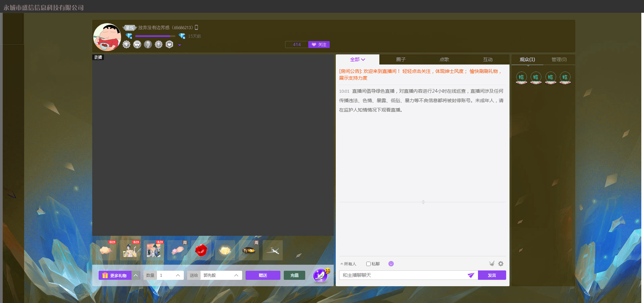Switch to the 管理(0) tab

coord(559,59)
